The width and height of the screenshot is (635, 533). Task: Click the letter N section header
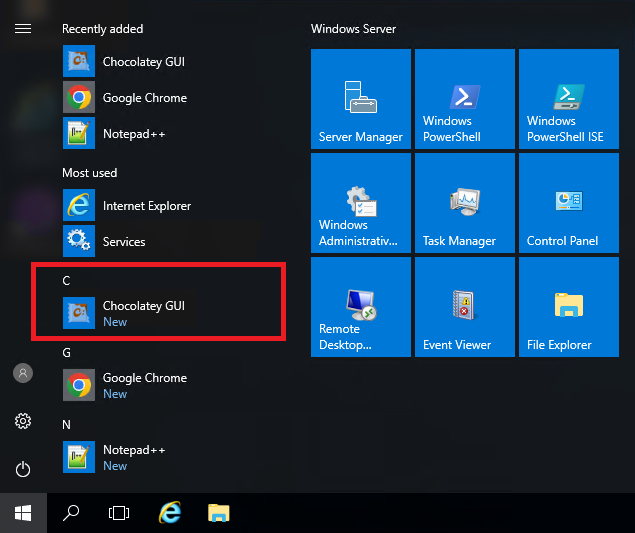click(66, 424)
